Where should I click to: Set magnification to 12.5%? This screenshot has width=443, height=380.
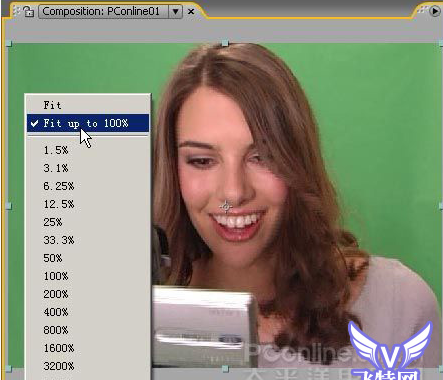pyautogui.click(x=88, y=204)
